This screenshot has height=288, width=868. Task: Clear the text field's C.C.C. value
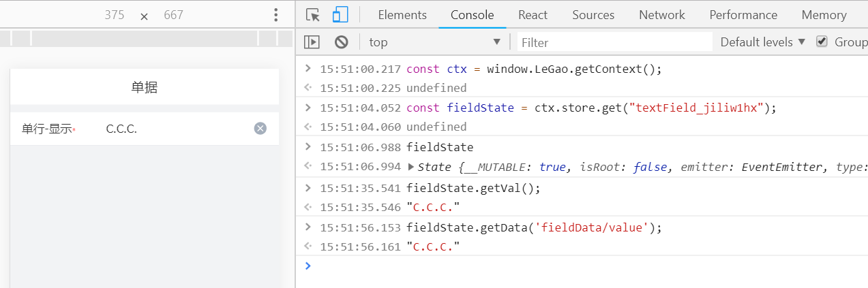coord(260,129)
